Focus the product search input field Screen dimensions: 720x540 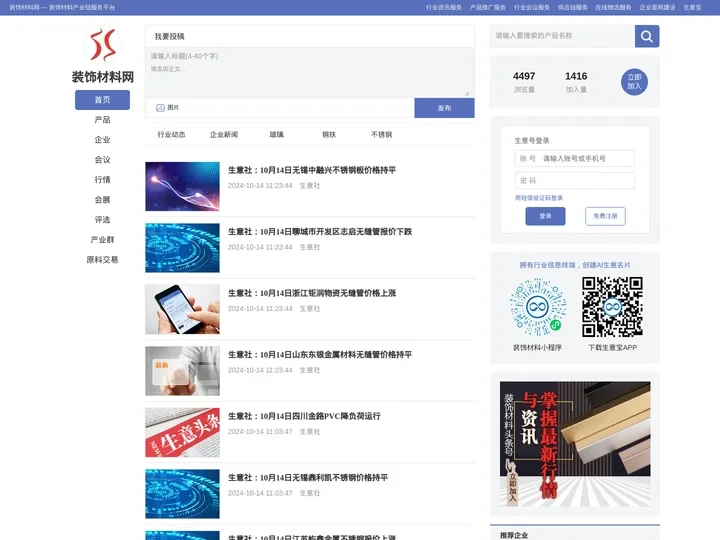click(x=562, y=36)
